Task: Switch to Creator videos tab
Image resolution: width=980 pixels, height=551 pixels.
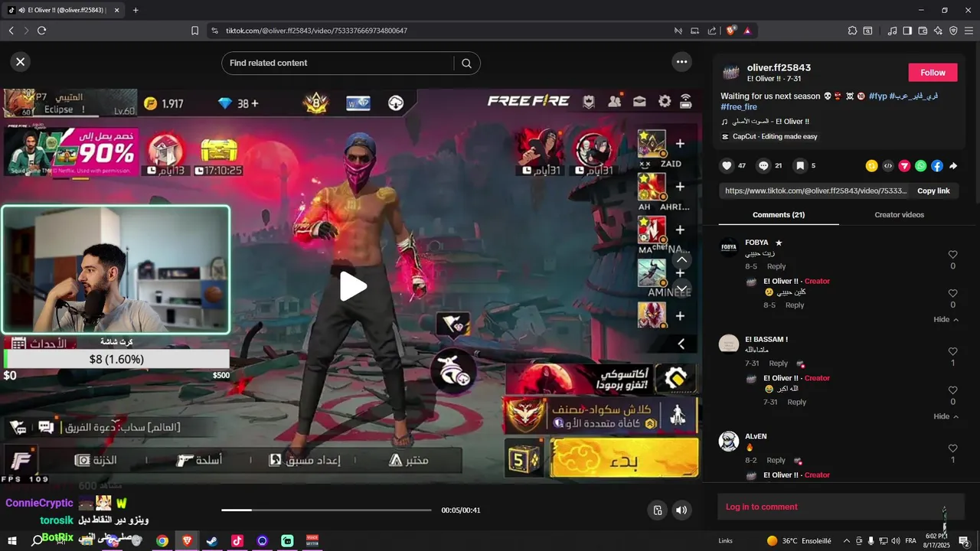Action: pyautogui.click(x=899, y=215)
